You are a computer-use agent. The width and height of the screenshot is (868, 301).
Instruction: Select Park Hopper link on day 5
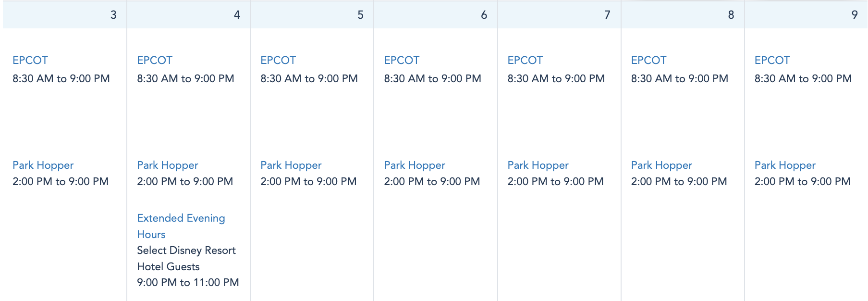[x=291, y=165]
